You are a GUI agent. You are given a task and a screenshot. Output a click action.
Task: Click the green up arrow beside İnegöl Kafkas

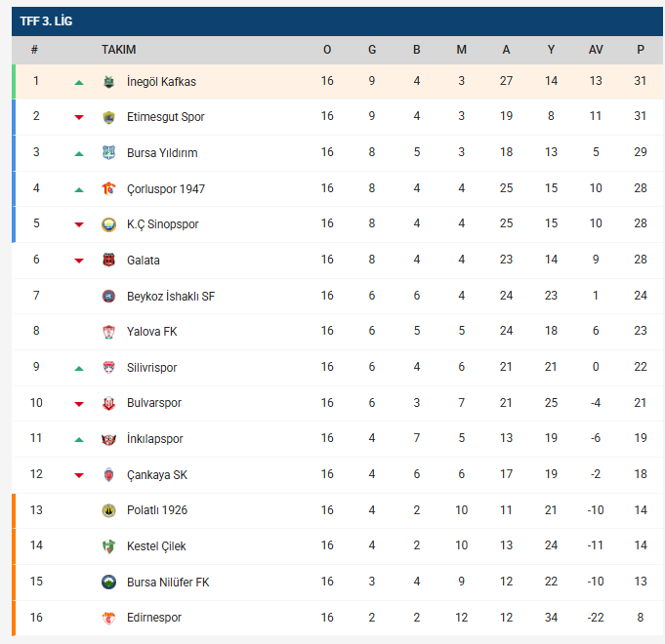click(79, 82)
